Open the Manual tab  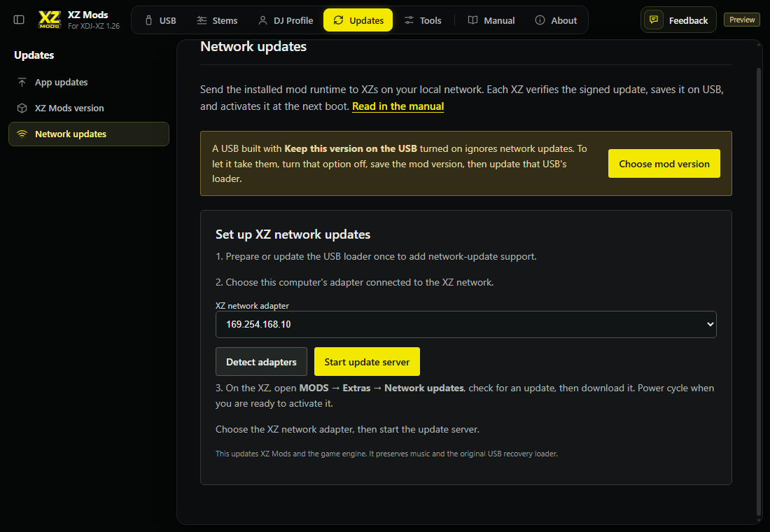491,20
